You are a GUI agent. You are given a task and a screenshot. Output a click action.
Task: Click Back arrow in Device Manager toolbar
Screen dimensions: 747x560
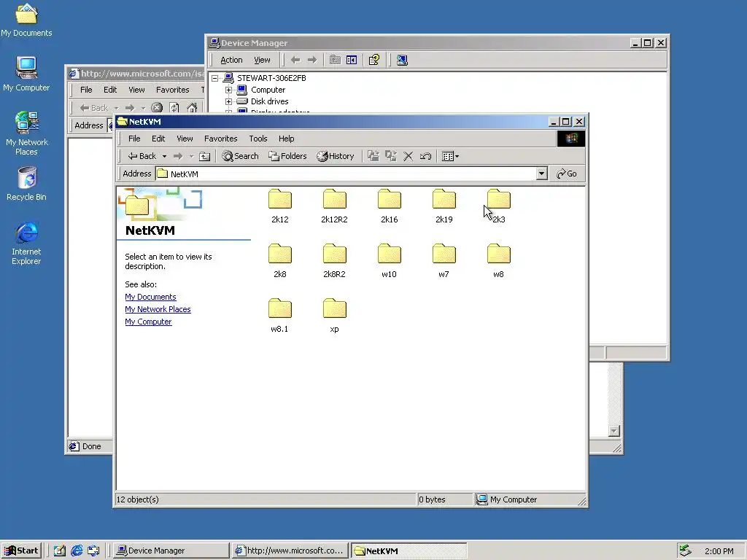[x=295, y=60]
